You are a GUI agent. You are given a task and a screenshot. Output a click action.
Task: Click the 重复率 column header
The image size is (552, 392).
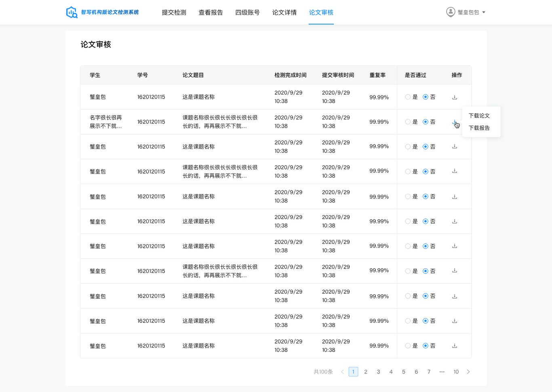377,75
